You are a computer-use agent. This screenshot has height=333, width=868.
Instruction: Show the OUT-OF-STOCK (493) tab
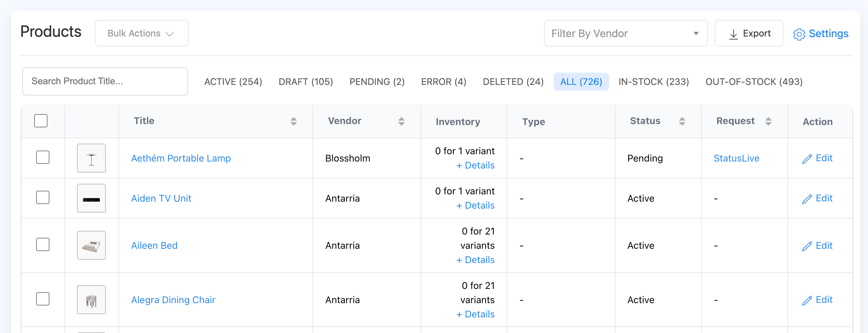pyautogui.click(x=754, y=82)
